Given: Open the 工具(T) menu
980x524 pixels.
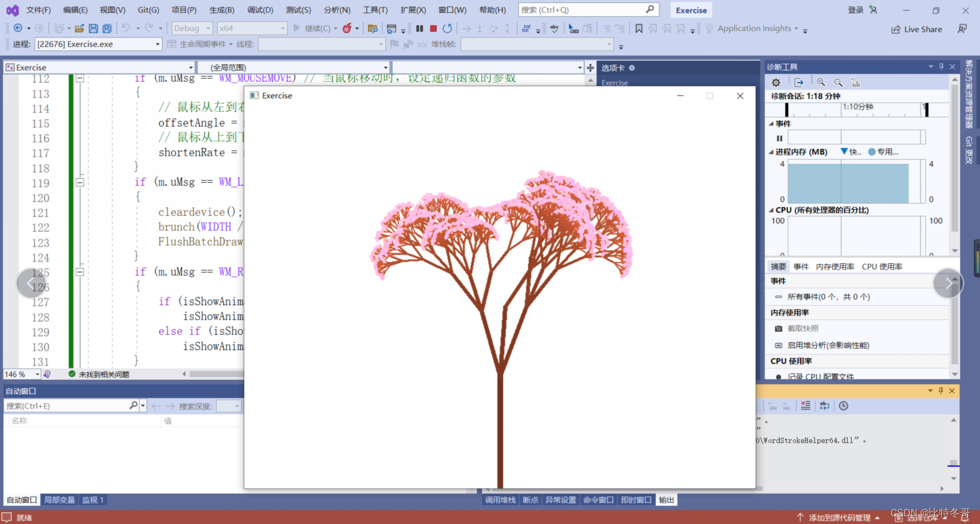Looking at the screenshot, I should tap(375, 10).
